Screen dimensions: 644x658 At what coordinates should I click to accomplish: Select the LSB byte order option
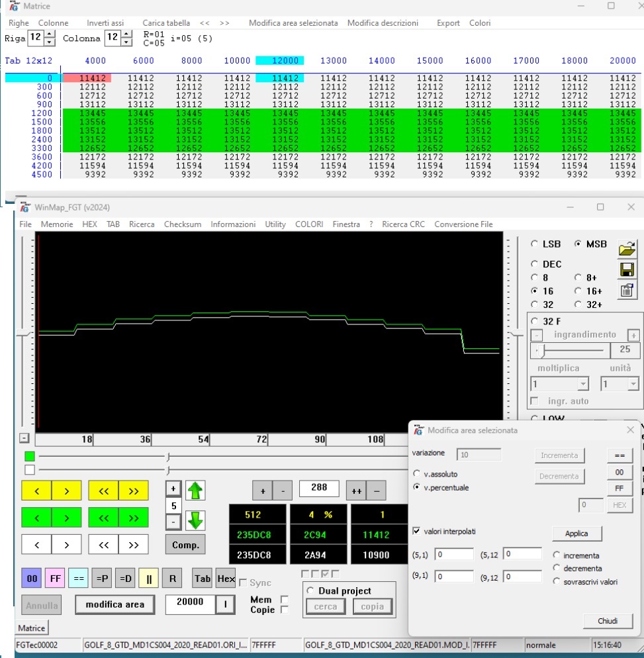pyautogui.click(x=535, y=244)
